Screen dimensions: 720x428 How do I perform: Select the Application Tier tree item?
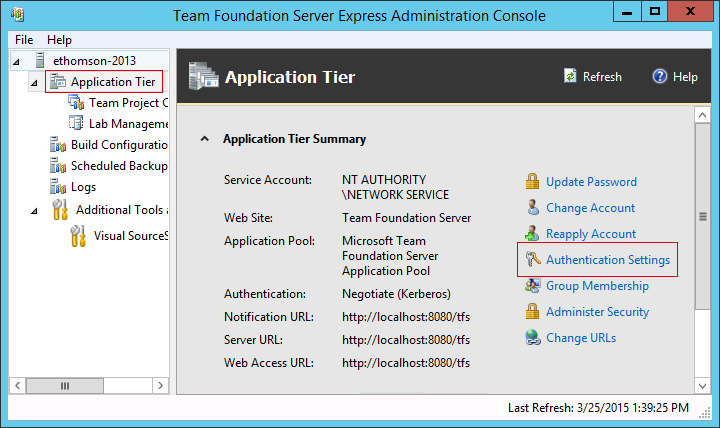[x=113, y=82]
